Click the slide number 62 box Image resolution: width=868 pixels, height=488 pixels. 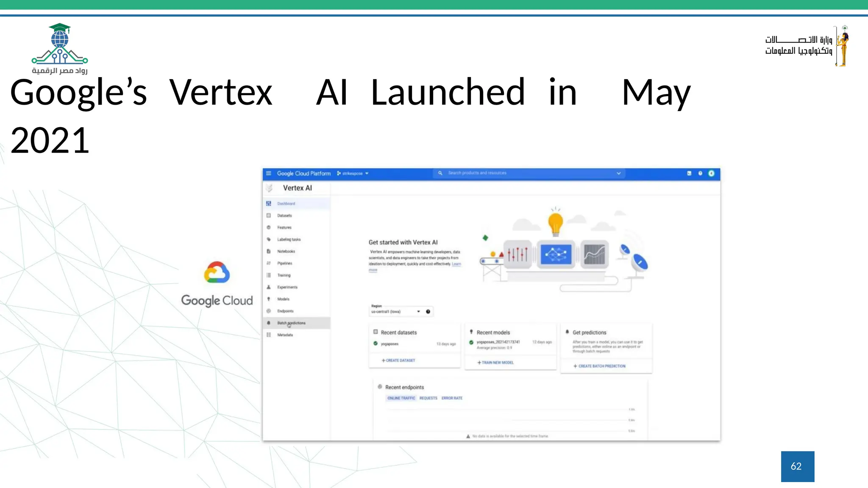click(798, 466)
